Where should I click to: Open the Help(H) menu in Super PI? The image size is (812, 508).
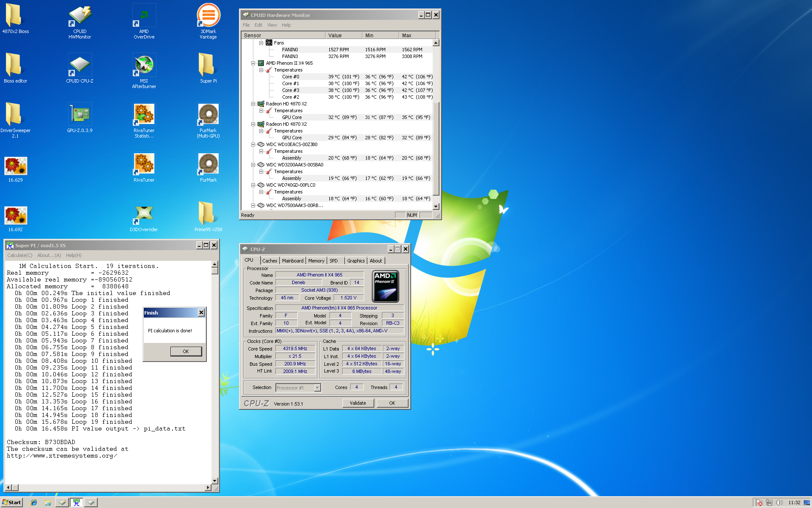click(74, 255)
